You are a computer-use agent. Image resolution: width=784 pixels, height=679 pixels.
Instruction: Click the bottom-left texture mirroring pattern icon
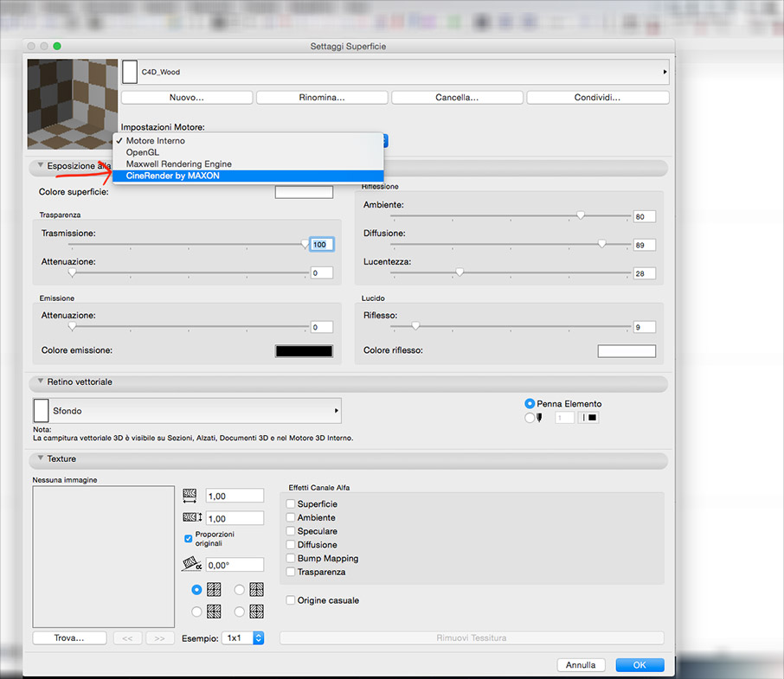(x=214, y=611)
